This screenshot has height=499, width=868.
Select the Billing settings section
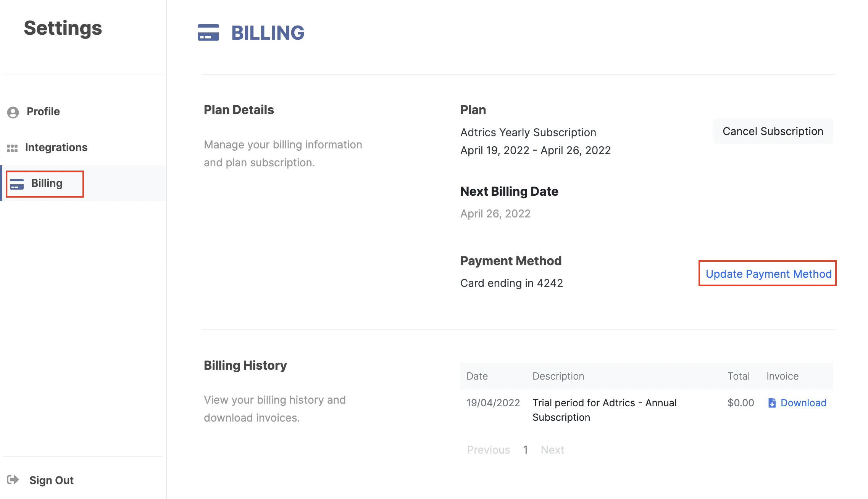[46, 183]
